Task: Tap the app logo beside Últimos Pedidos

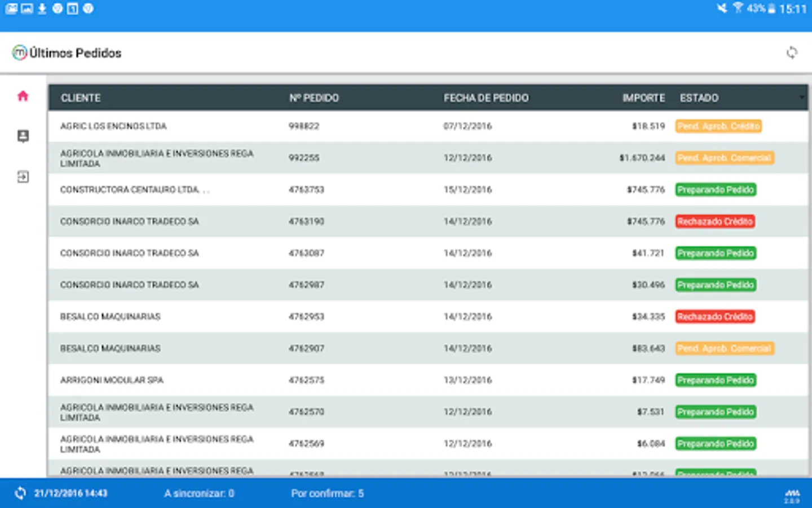Action: [19, 52]
